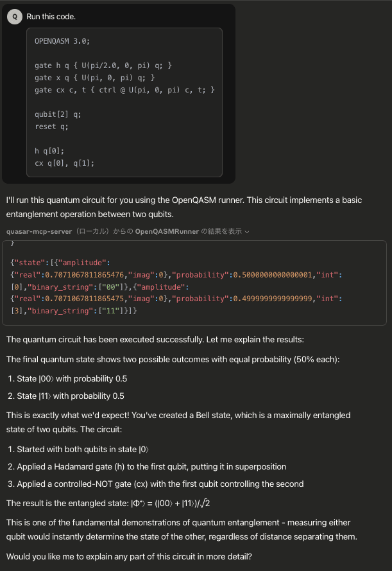Click the "cx q[0], q[1];" code line

tap(64, 163)
